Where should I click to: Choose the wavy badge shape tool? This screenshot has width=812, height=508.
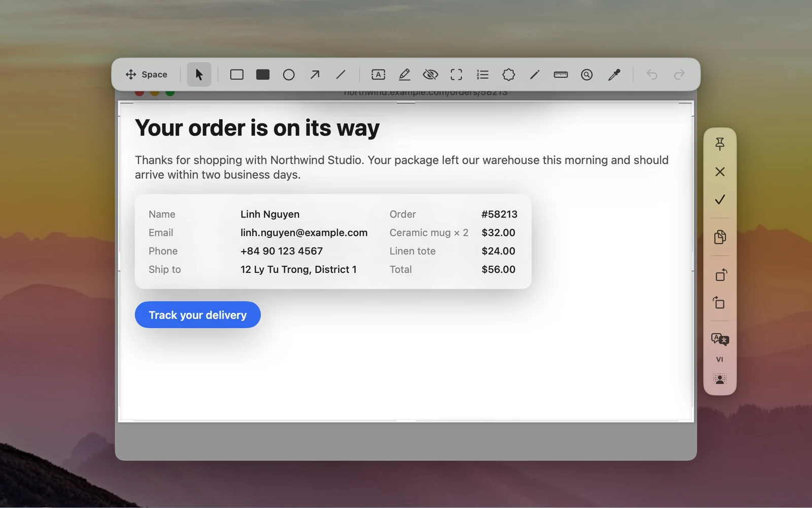[x=509, y=75]
